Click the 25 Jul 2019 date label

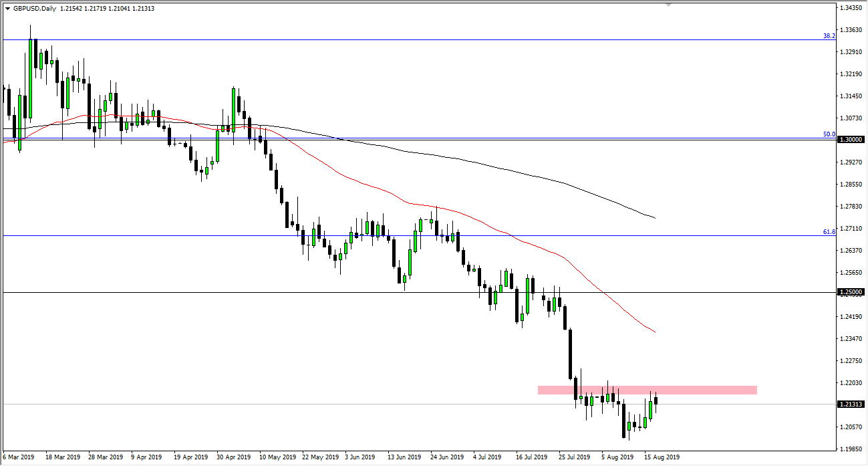(x=575, y=458)
